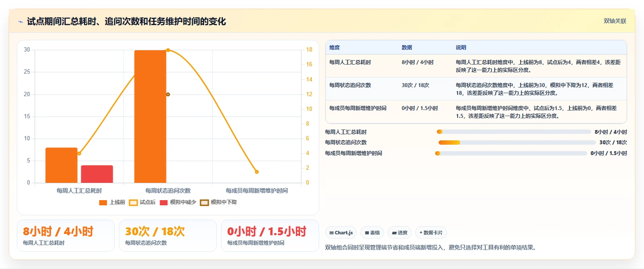
Task: Click table cell 每周人工汇总耗时
Action: click(350, 62)
